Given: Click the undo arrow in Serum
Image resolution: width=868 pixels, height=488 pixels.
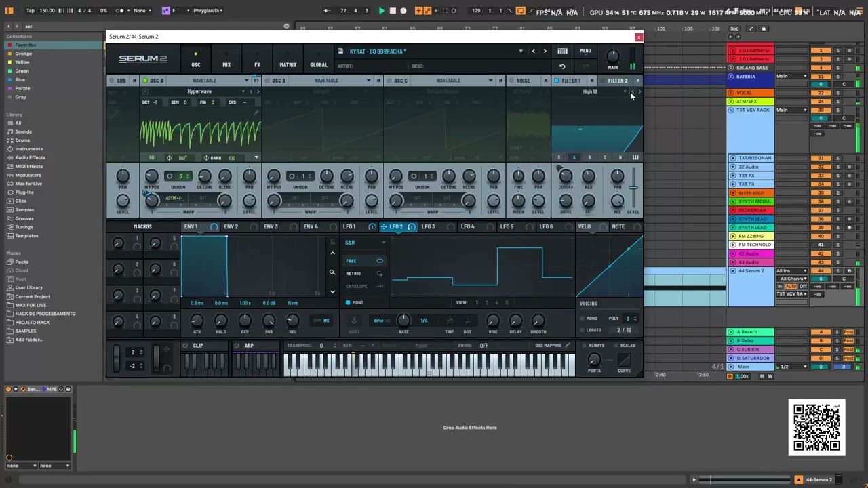Looking at the screenshot, I should click(562, 66).
